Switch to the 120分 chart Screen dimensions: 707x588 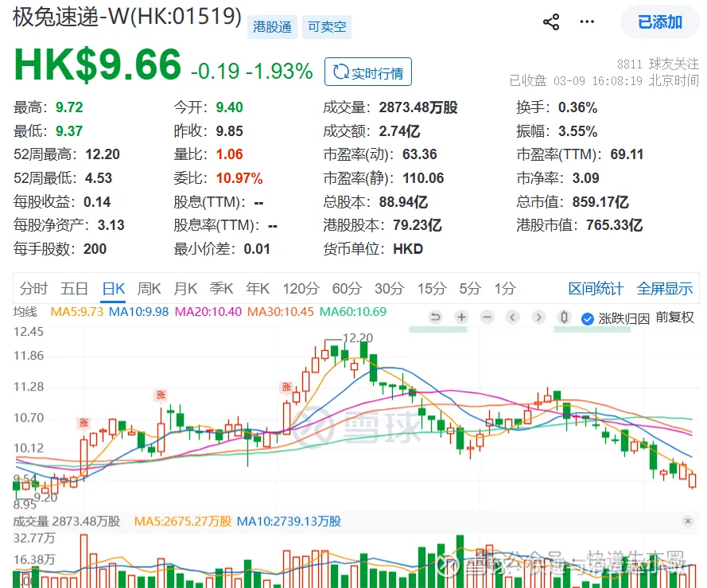(301, 288)
